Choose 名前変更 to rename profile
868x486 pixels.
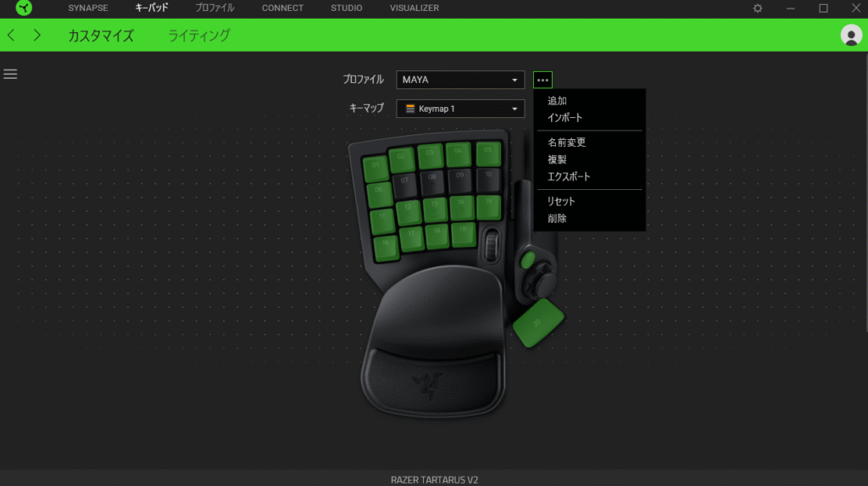(566, 142)
